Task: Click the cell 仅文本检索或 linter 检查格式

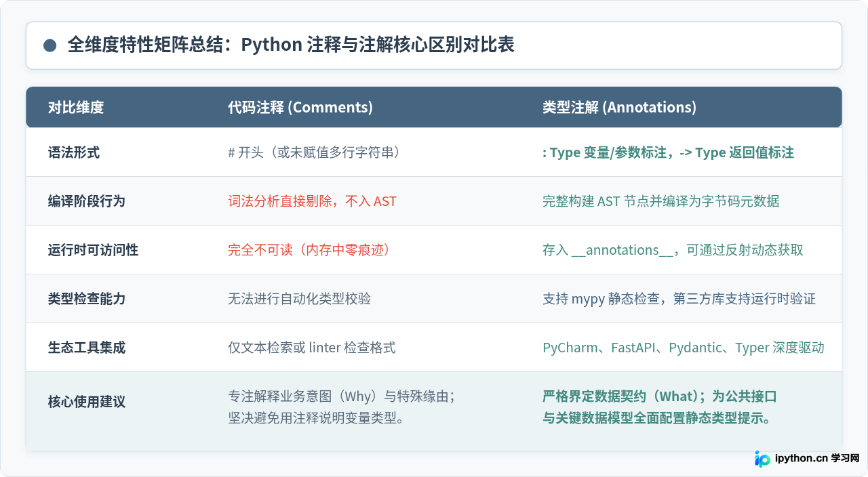Action: coord(312,348)
